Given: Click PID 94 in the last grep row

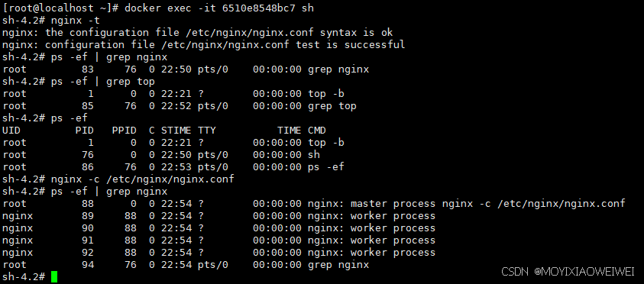Looking at the screenshot, I should tap(88, 265).
